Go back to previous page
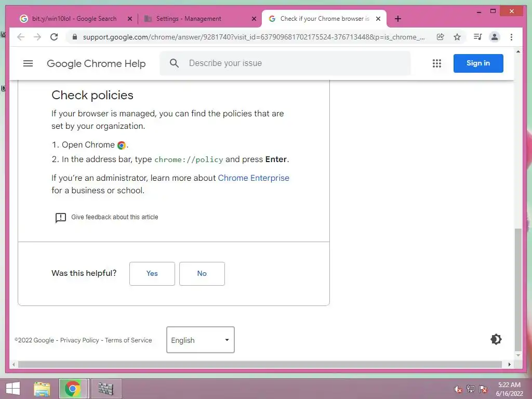 pyautogui.click(x=21, y=37)
